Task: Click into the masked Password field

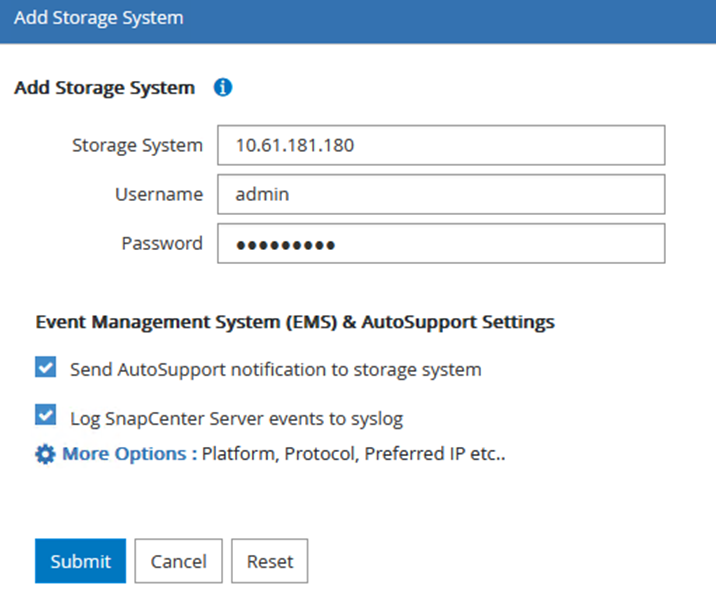Action: [440, 243]
